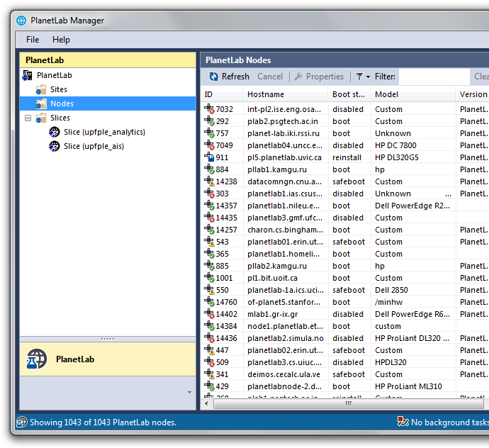Select hostname deimos.cecalc.ula.ve

point(283,374)
